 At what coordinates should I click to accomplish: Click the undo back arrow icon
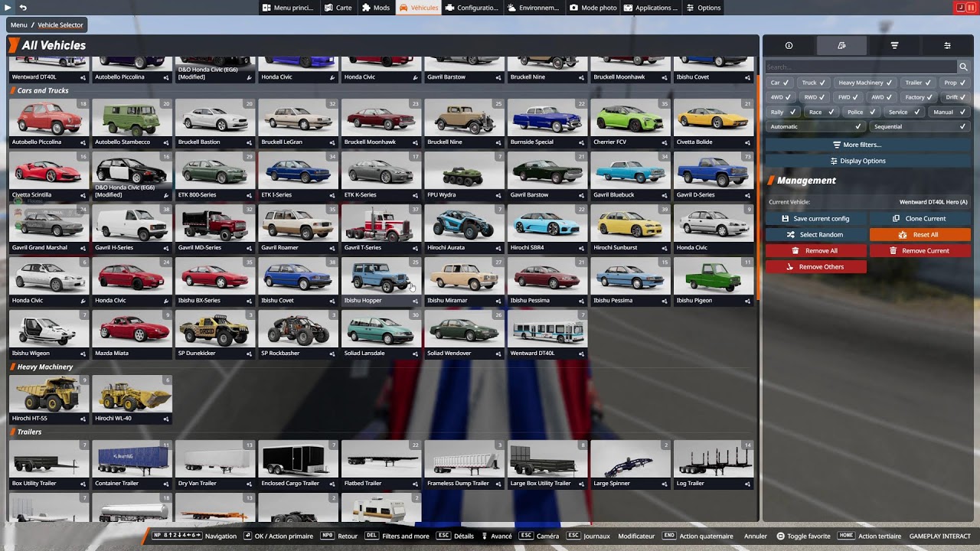(x=23, y=8)
